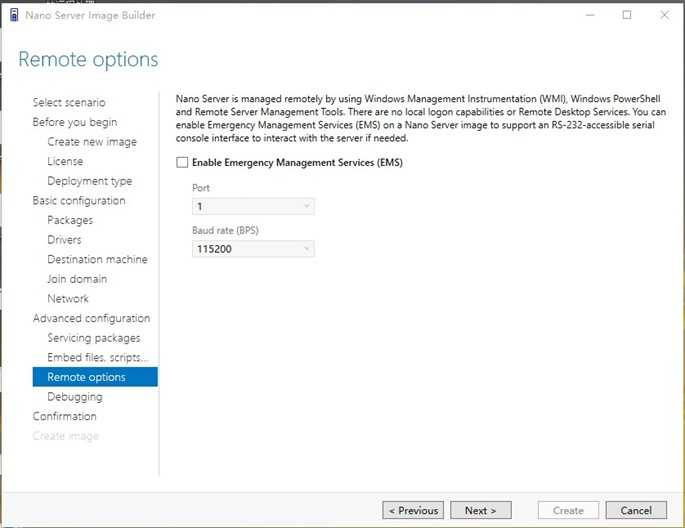Select Create new image step
Screen dimensions: 685x528
coord(92,141)
